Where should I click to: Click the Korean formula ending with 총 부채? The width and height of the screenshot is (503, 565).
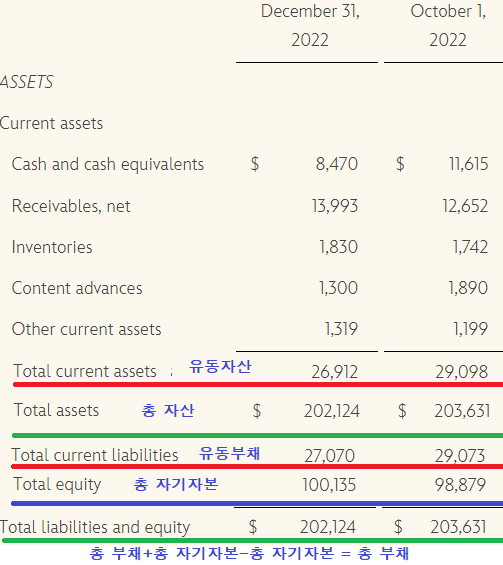[249, 553]
